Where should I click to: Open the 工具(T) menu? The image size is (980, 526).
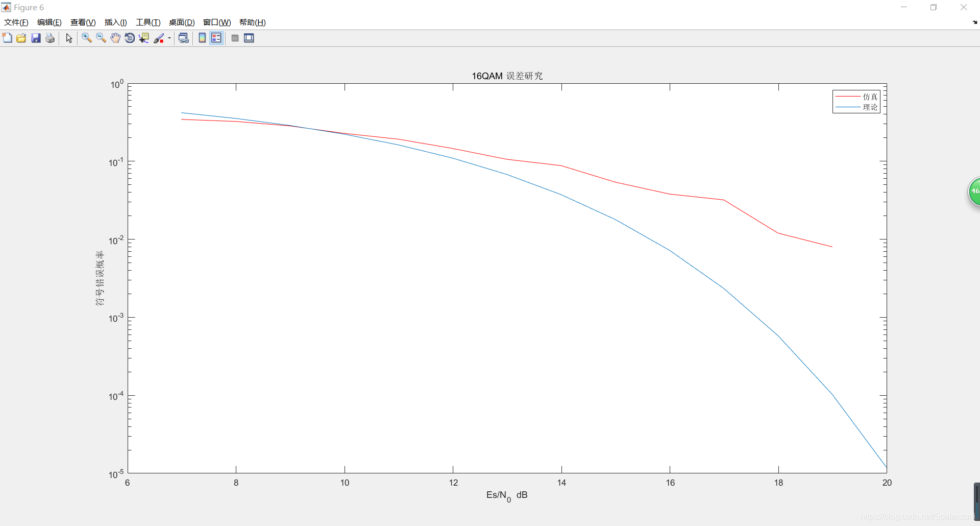tap(148, 22)
